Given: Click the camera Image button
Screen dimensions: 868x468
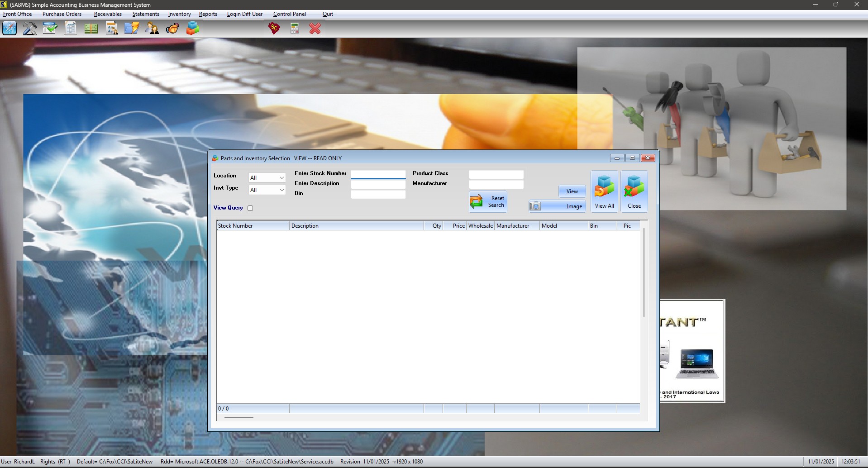Looking at the screenshot, I should 557,206.
